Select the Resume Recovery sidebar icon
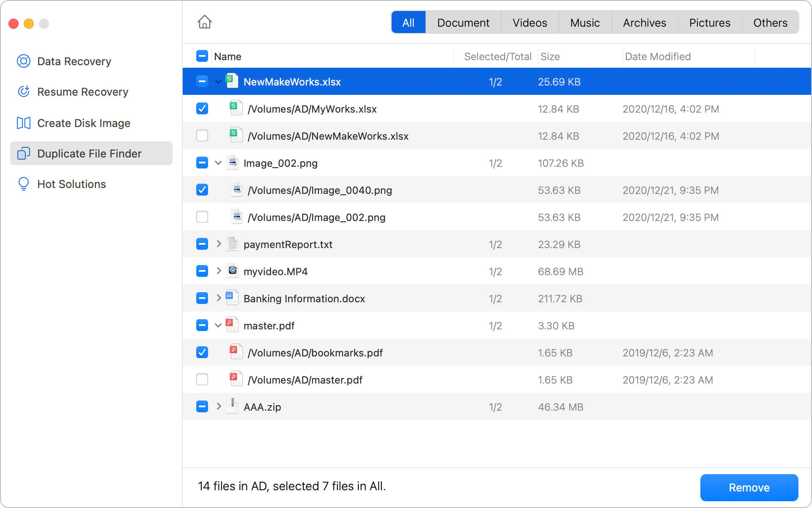Image resolution: width=812 pixels, height=508 pixels. click(24, 91)
